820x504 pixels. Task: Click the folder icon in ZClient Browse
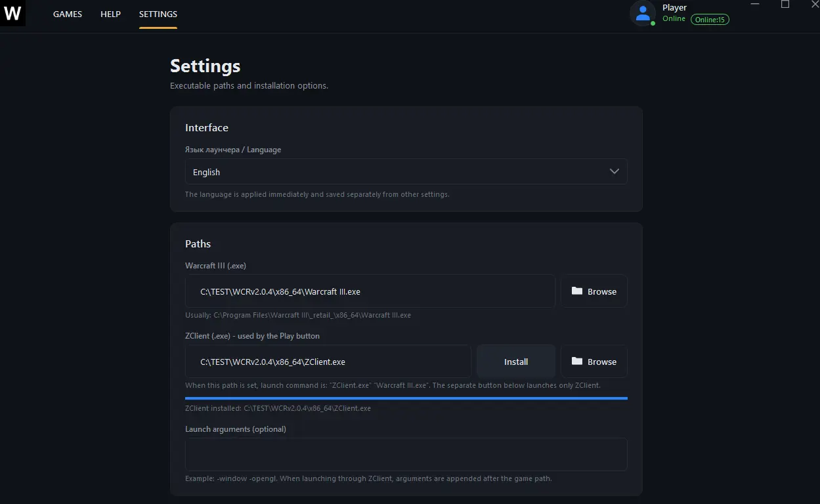pyautogui.click(x=577, y=361)
